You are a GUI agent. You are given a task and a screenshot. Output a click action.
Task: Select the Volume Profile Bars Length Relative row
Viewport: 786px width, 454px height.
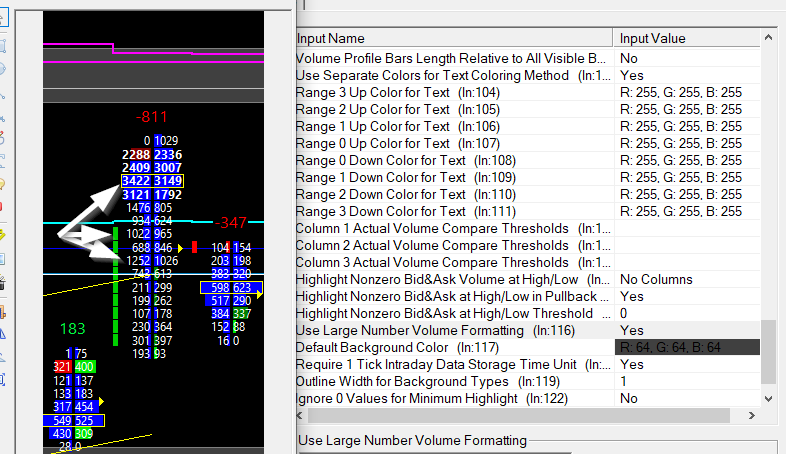pos(455,58)
